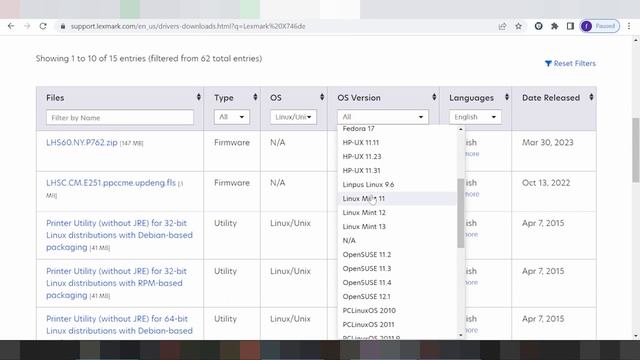The image size is (640, 360).
Task: Open the Languages dropdown showing English
Action: [x=475, y=117]
